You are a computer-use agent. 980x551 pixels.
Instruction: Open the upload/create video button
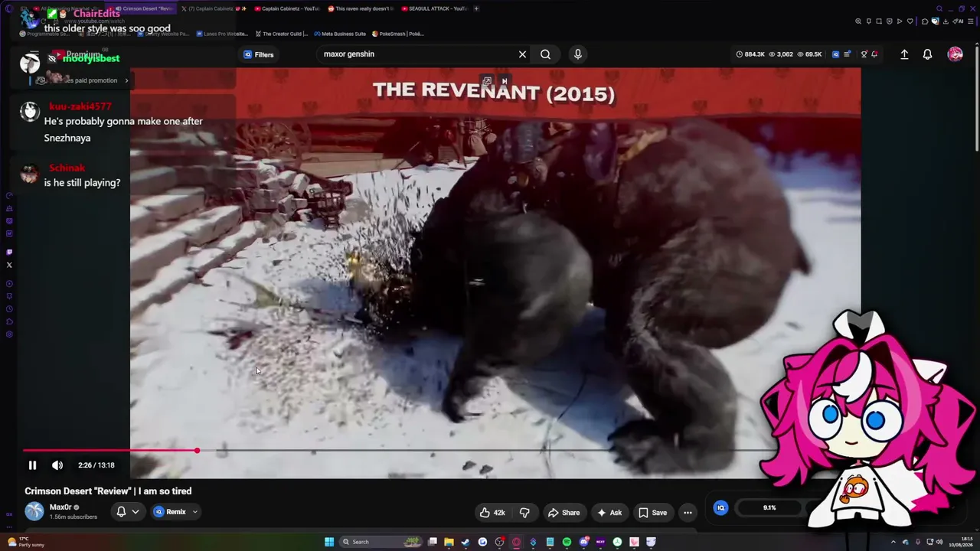click(x=904, y=54)
